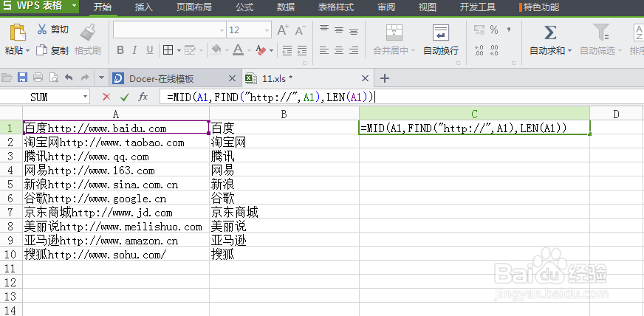Screen dimensions: 644x316
Task: Open the font color dropdown arrow
Action: click(250, 51)
